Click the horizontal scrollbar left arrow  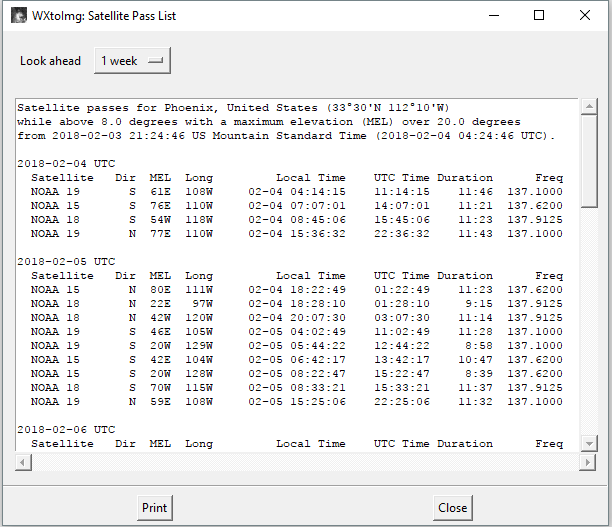point(23,463)
